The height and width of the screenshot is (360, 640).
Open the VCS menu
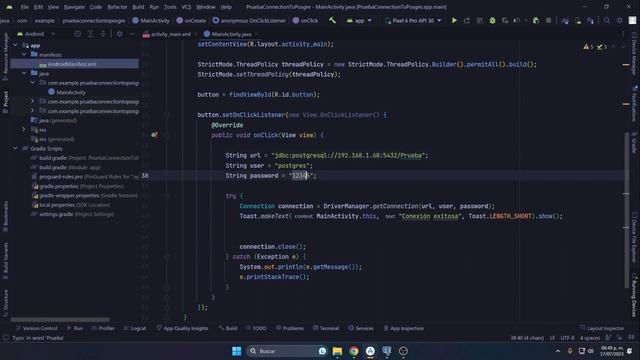tap(186, 7)
